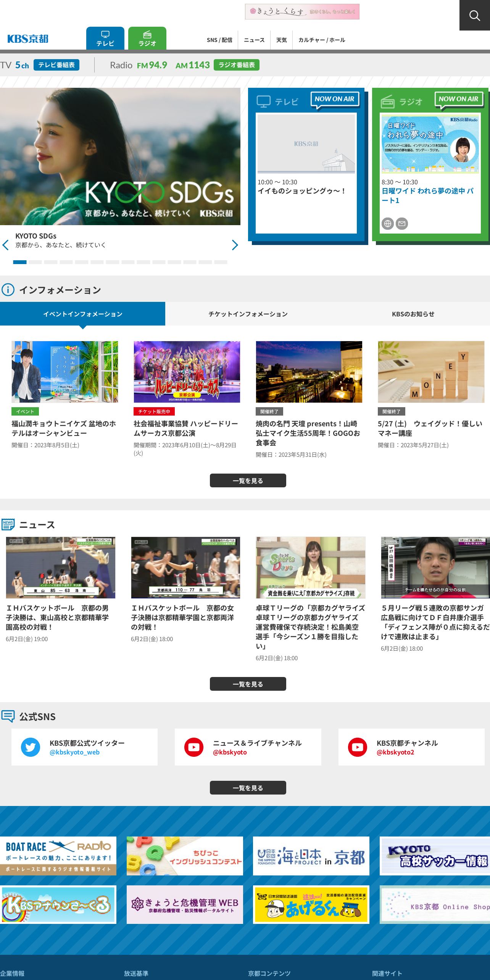Open the KYOTO SDGs hero banner
Viewport: 490px width, 980px height.
(x=120, y=156)
